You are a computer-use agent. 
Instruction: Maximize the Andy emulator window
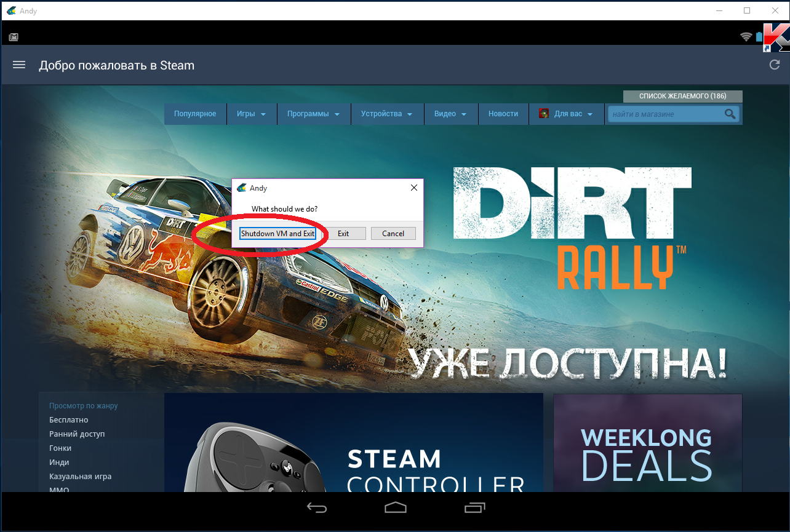[747, 10]
